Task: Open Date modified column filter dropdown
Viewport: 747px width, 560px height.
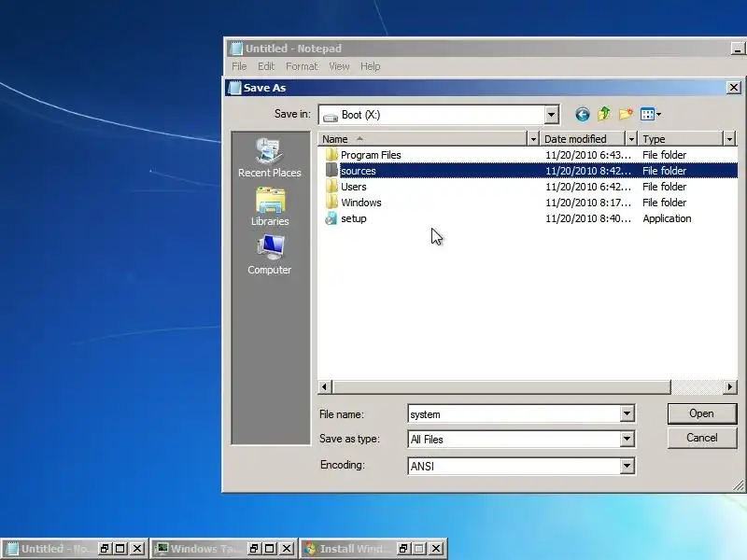Action: 631,139
